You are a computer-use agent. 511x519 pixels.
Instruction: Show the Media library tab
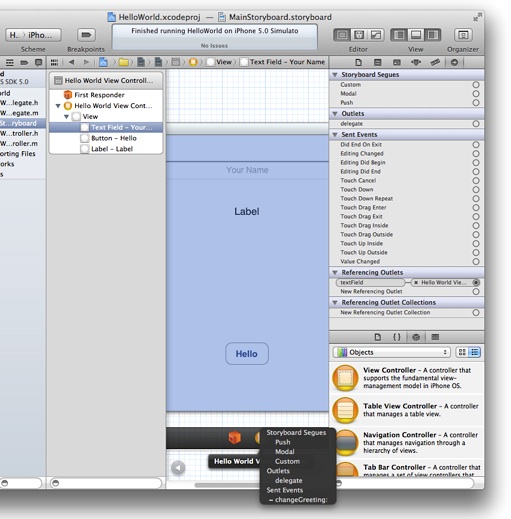point(435,337)
